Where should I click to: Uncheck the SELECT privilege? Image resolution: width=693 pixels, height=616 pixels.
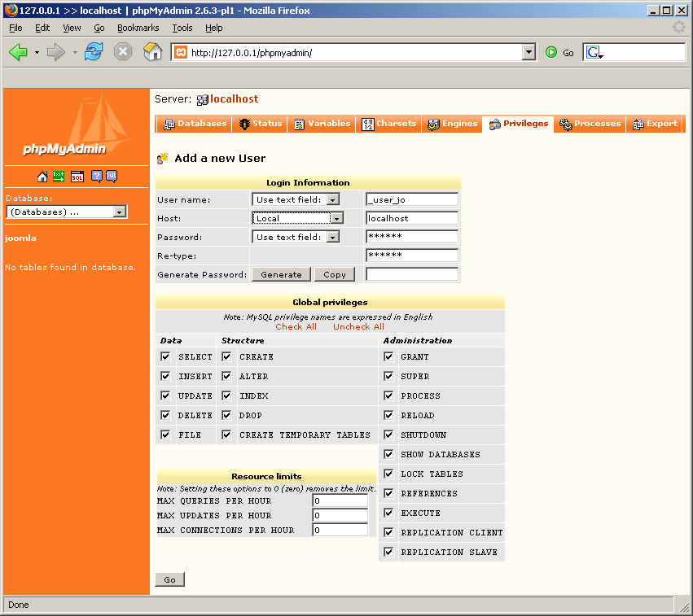(x=165, y=356)
